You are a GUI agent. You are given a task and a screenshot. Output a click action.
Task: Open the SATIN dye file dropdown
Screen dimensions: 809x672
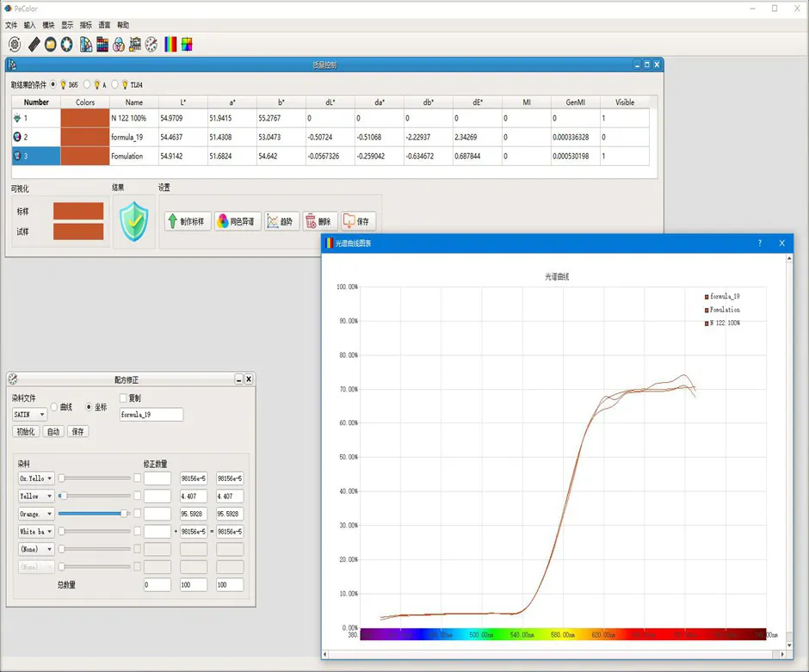(x=29, y=415)
